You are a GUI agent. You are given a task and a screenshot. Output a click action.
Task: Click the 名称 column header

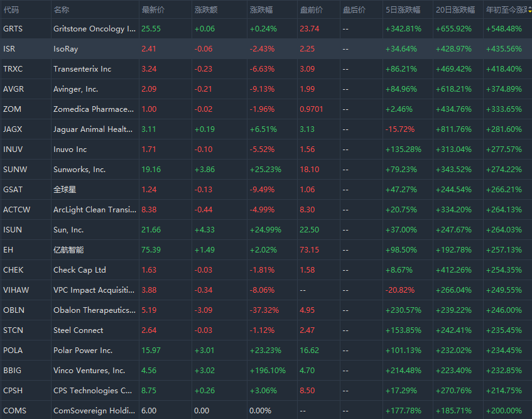tap(62, 10)
